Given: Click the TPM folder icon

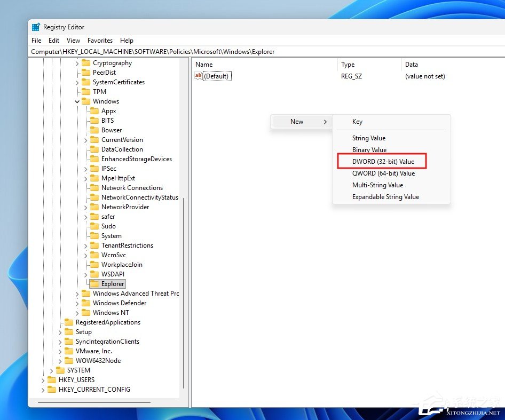Looking at the screenshot, I should pyautogui.click(x=86, y=92).
